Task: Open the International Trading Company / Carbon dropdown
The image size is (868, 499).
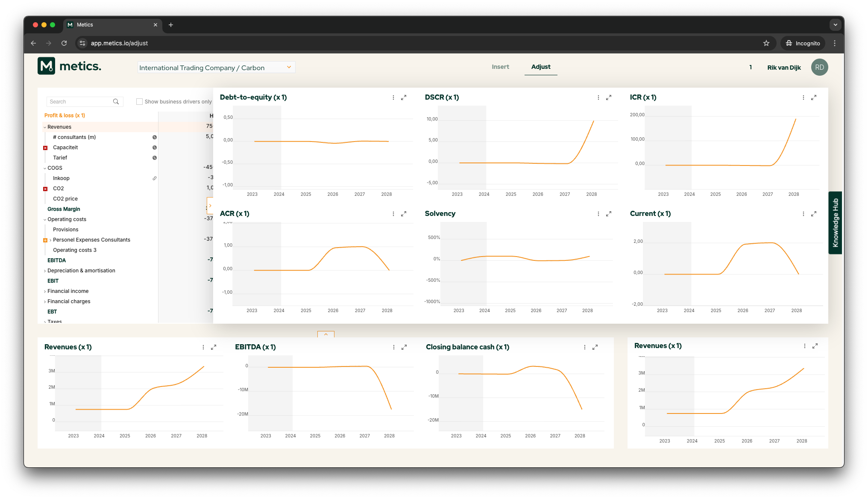Action: (216, 68)
